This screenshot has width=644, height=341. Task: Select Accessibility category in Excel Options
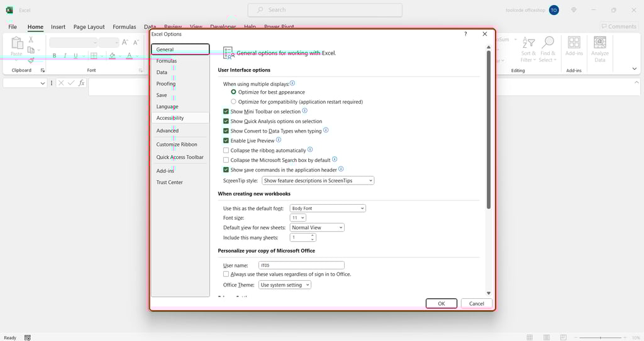click(180, 118)
